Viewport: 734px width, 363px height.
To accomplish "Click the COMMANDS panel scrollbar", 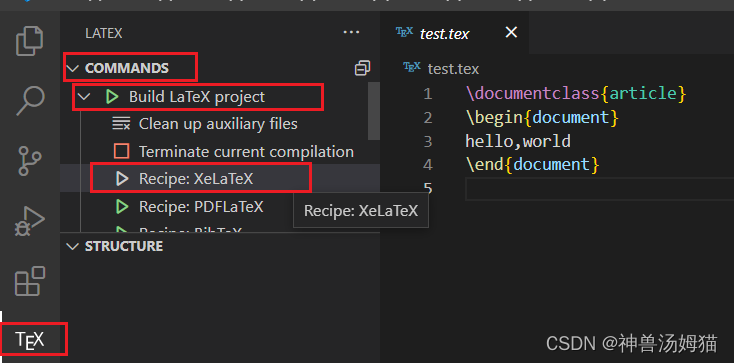I will pos(374,111).
